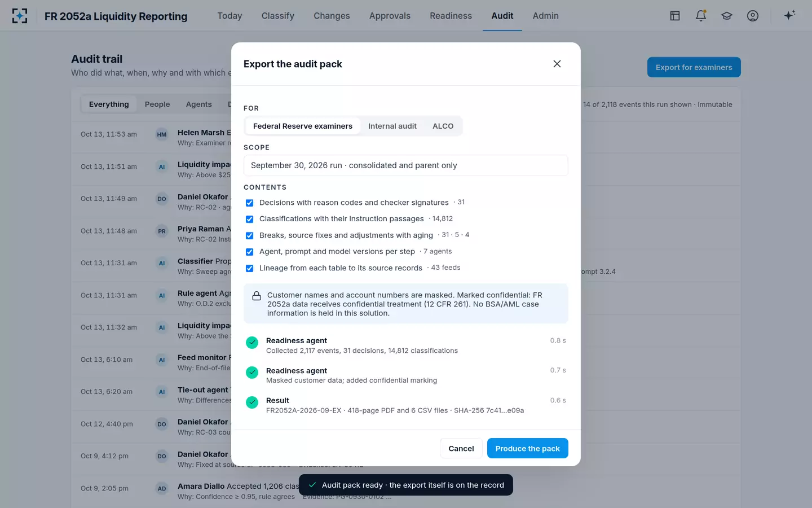This screenshot has width=812, height=508.
Task: Uncheck Agent, prompt and model versions checkbox
Action: [249, 252]
